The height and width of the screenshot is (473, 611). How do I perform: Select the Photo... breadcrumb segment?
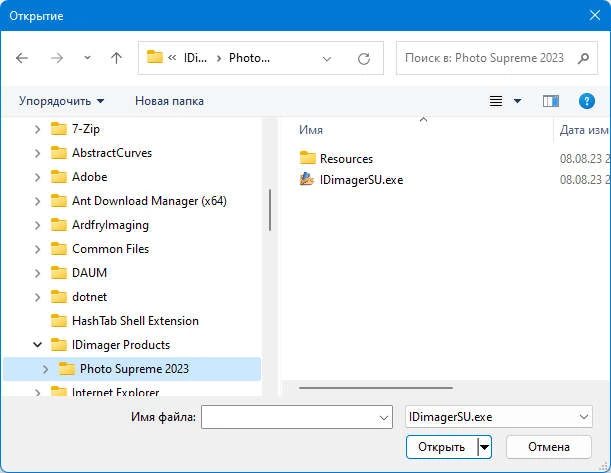(249, 58)
